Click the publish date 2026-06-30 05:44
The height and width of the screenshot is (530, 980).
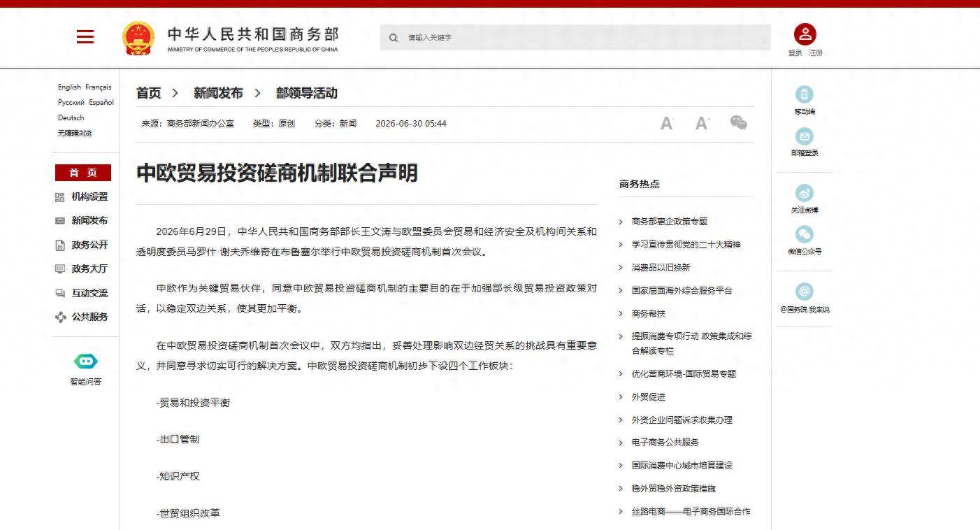[411, 124]
